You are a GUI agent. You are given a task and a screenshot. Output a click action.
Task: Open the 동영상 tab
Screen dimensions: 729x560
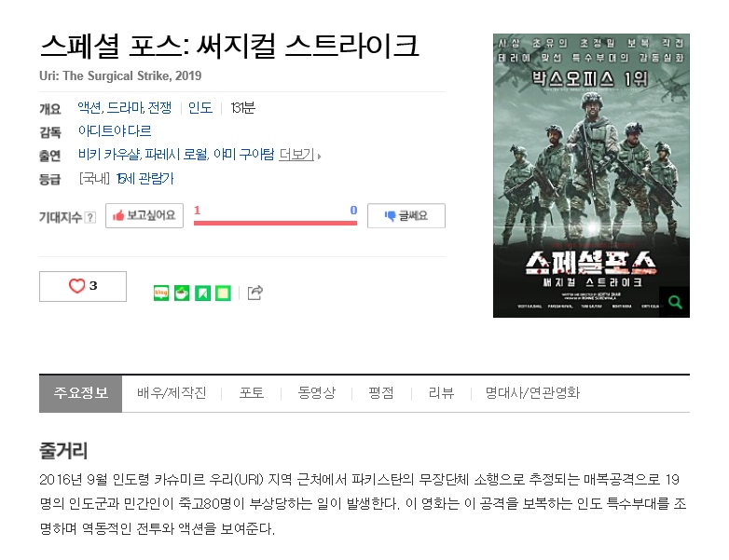(x=317, y=393)
